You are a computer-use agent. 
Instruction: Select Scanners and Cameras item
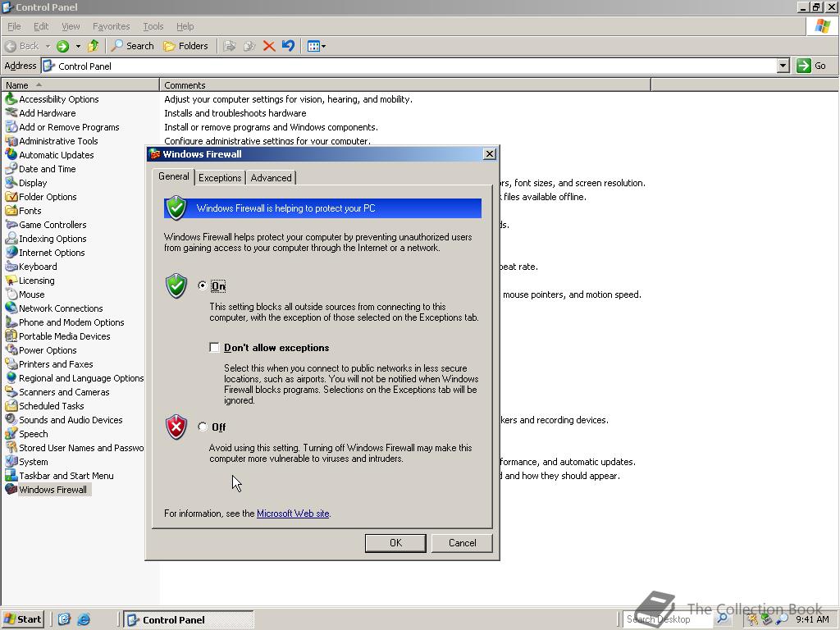pyautogui.click(x=64, y=392)
